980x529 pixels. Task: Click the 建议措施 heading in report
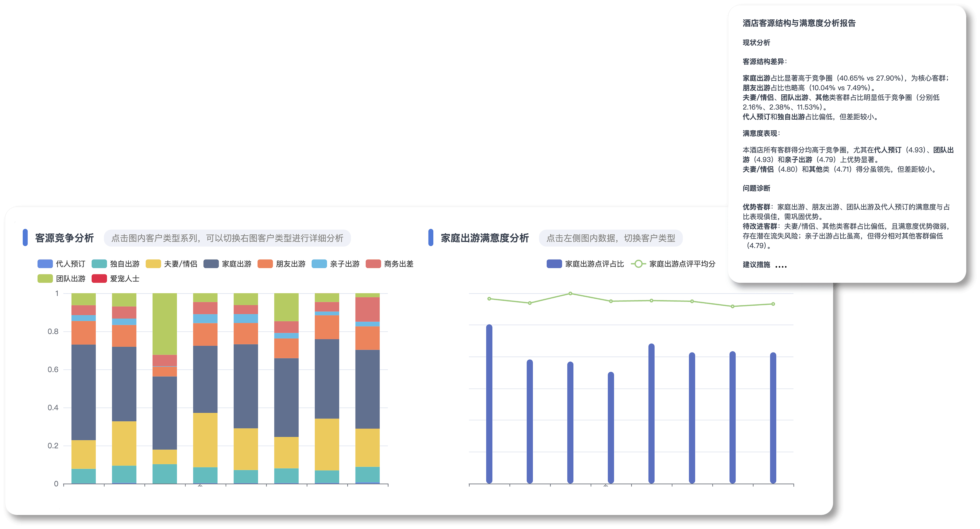coord(756,265)
